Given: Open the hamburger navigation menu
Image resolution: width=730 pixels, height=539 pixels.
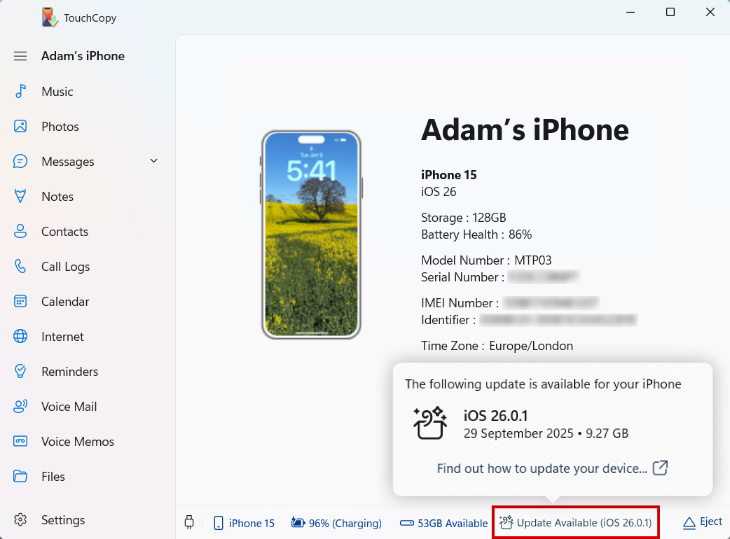Looking at the screenshot, I should [x=20, y=56].
